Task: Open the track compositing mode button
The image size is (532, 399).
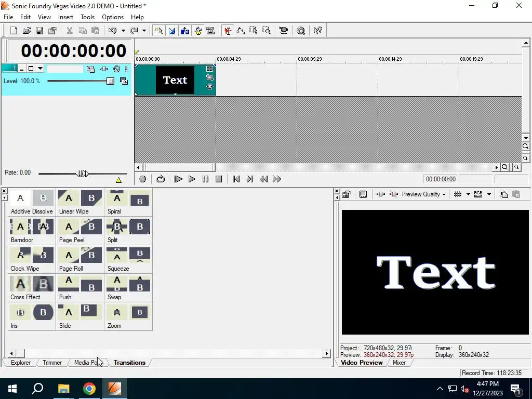Action: (x=124, y=81)
